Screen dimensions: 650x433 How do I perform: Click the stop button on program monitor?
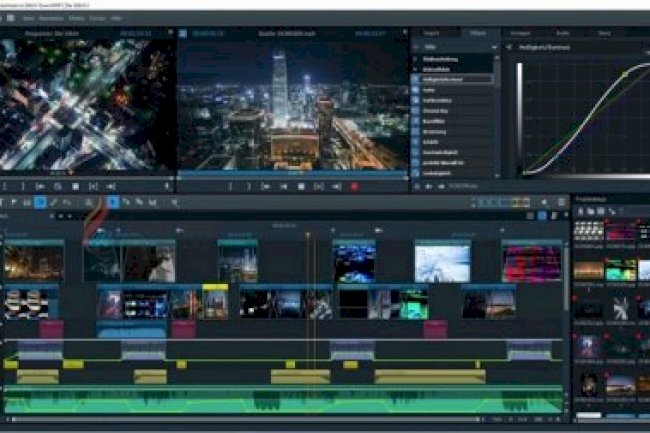pos(75,187)
